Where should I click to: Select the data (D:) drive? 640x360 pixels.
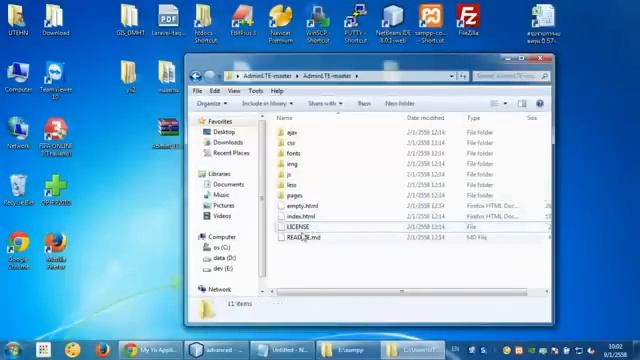[x=220, y=258]
